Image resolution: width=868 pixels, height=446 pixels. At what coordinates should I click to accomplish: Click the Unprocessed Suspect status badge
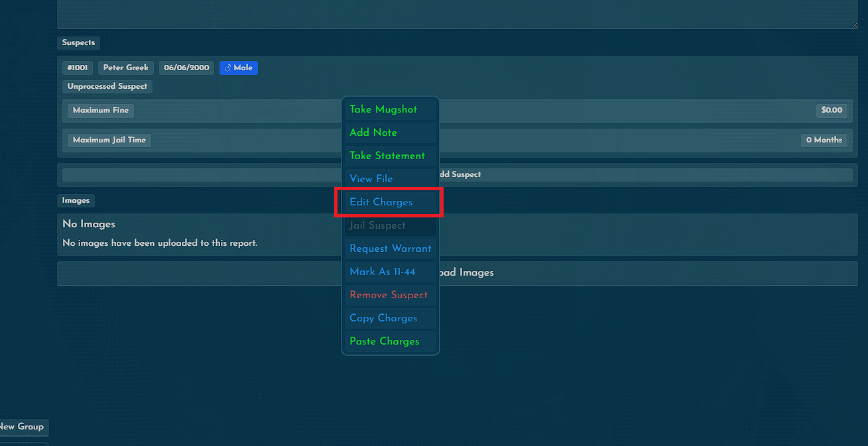coord(107,86)
